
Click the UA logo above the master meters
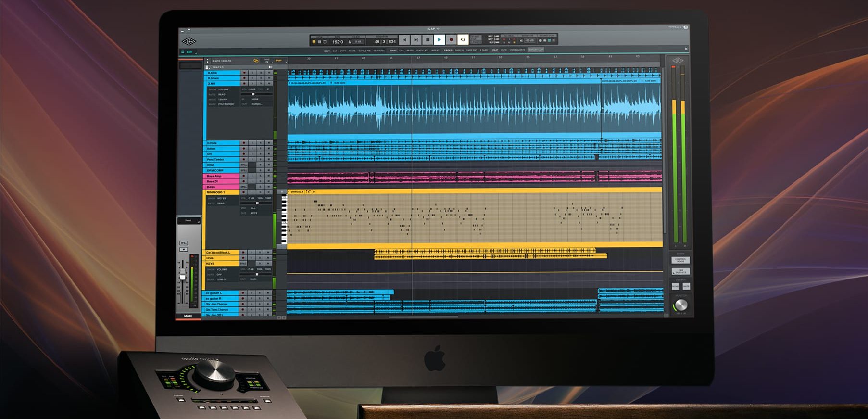[678, 61]
